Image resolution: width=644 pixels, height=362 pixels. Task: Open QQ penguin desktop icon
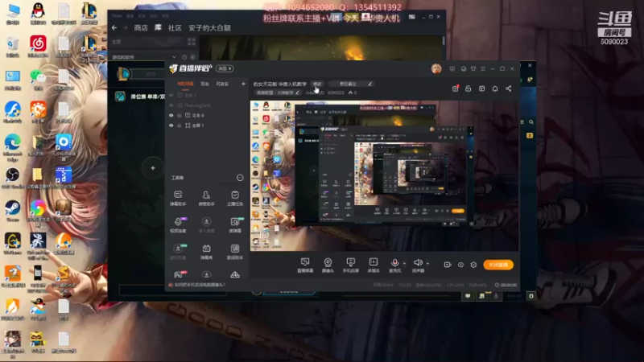click(x=38, y=14)
